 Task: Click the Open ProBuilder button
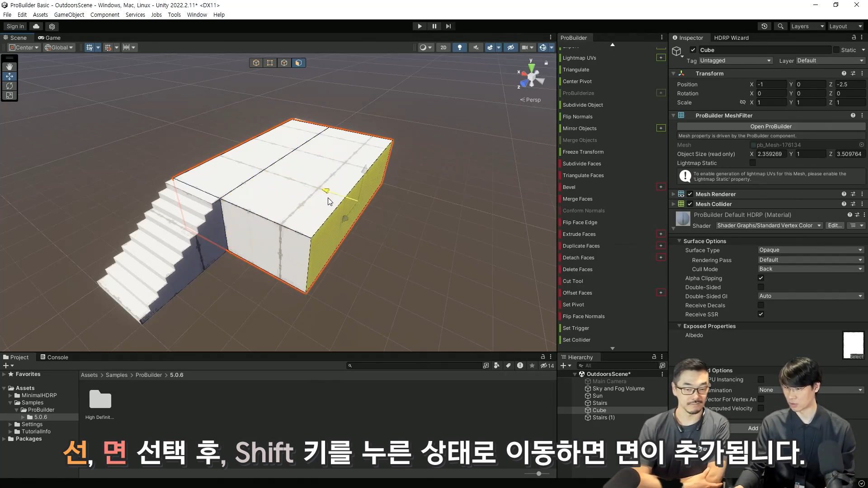coord(771,127)
